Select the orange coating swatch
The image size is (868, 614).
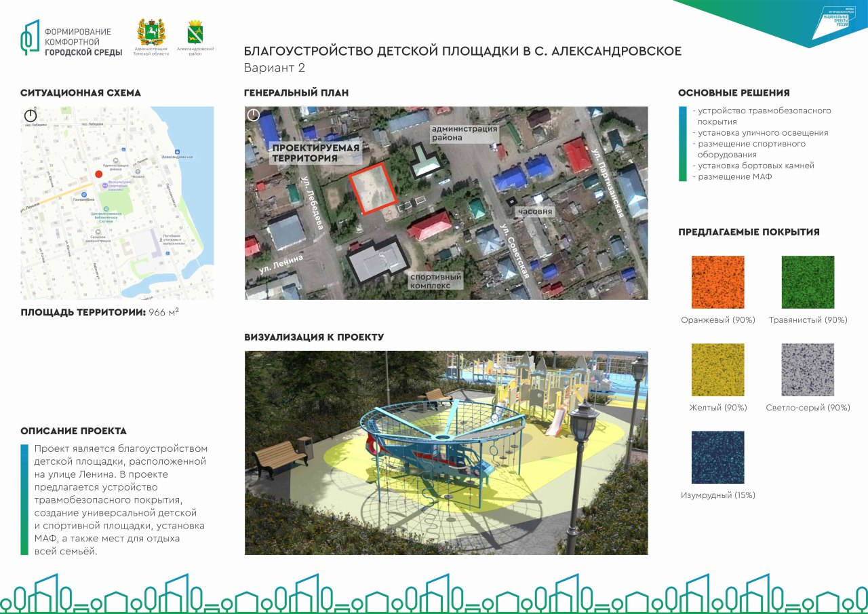click(x=718, y=282)
